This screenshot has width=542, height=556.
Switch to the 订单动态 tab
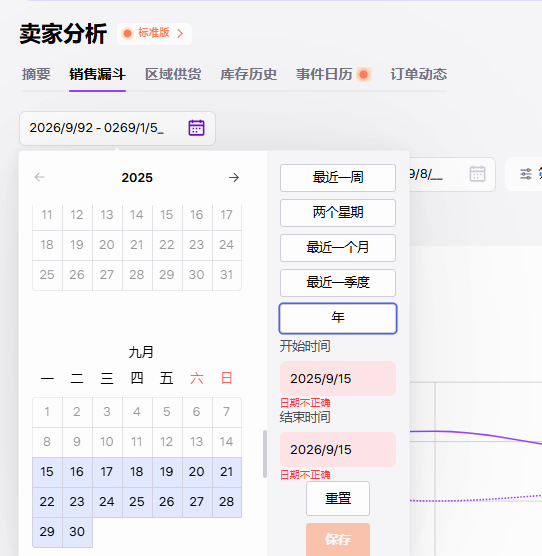[x=419, y=74]
